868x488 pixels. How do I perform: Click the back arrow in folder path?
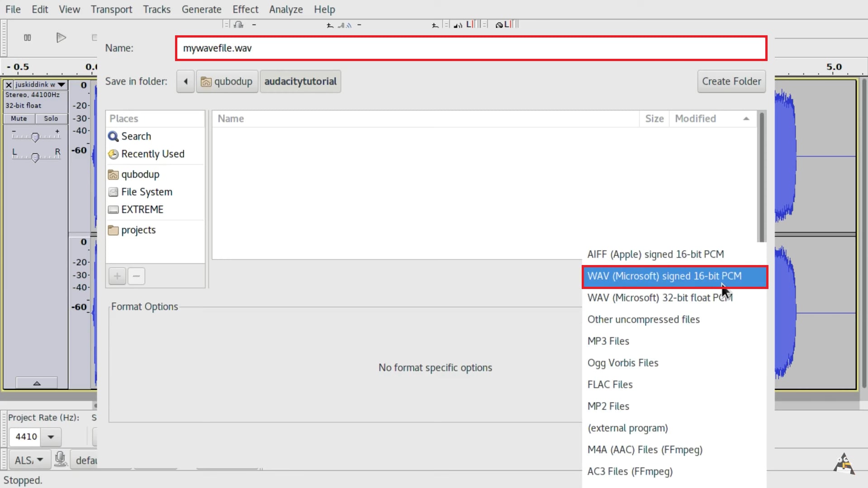point(185,81)
